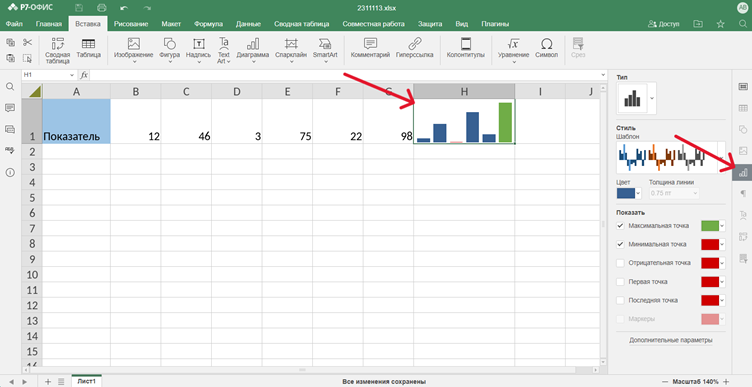
Task: Click the Доступ sharing button
Action: pyautogui.click(x=664, y=24)
